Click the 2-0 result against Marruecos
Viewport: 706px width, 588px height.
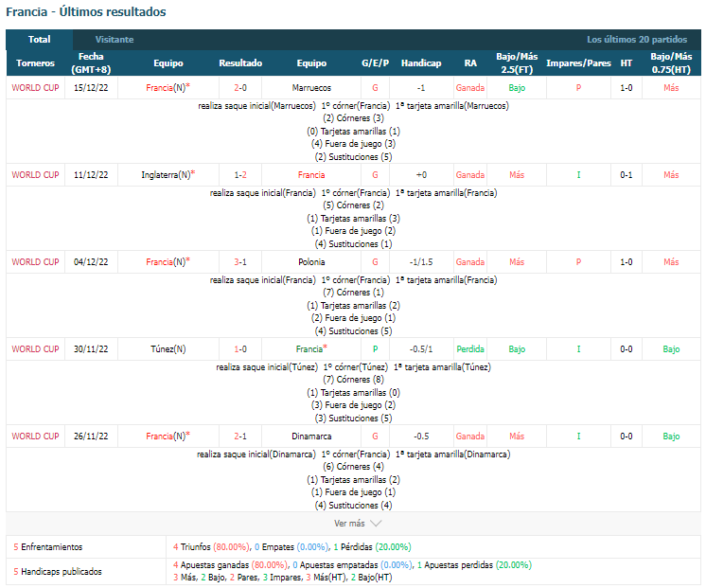[x=240, y=88]
